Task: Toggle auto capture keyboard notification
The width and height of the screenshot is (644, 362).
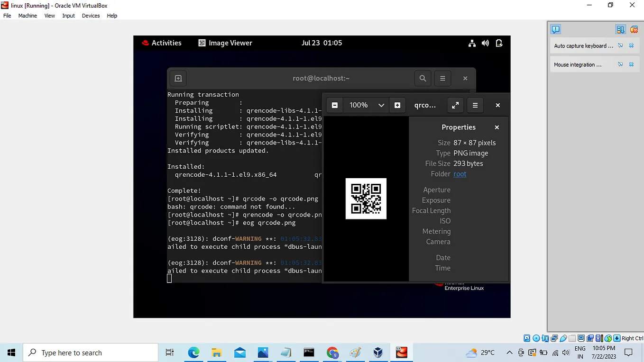Action: 621,45
